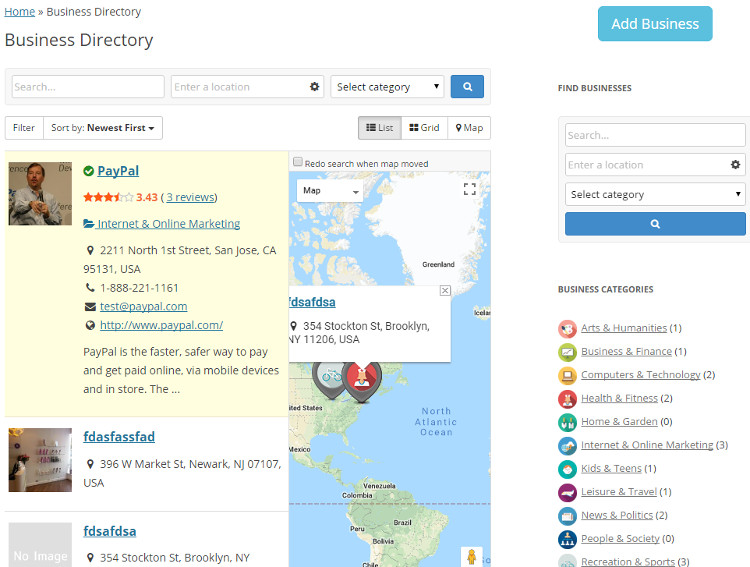Click the address 396 W Market St, Newark
Screen dimensions: 750x567
tap(182, 473)
